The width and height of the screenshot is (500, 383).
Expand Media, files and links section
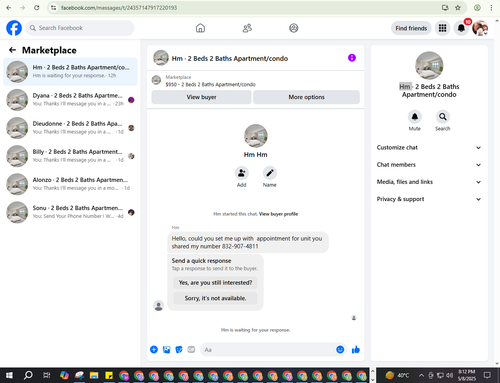[x=429, y=182]
